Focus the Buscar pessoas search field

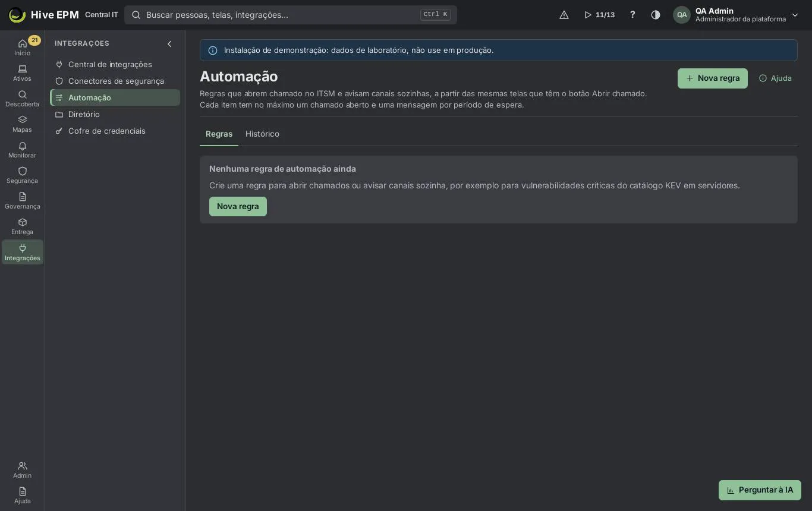(291, 15)
